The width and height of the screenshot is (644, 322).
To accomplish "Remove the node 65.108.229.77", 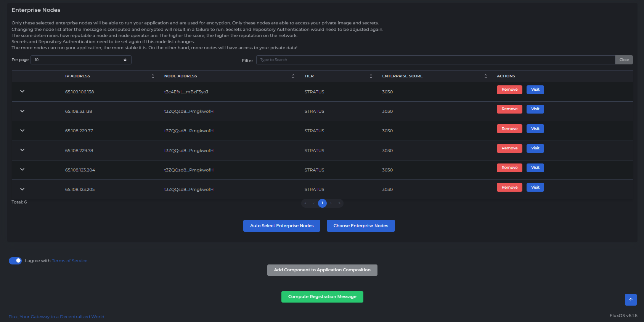I will click(x=509, y=129).
